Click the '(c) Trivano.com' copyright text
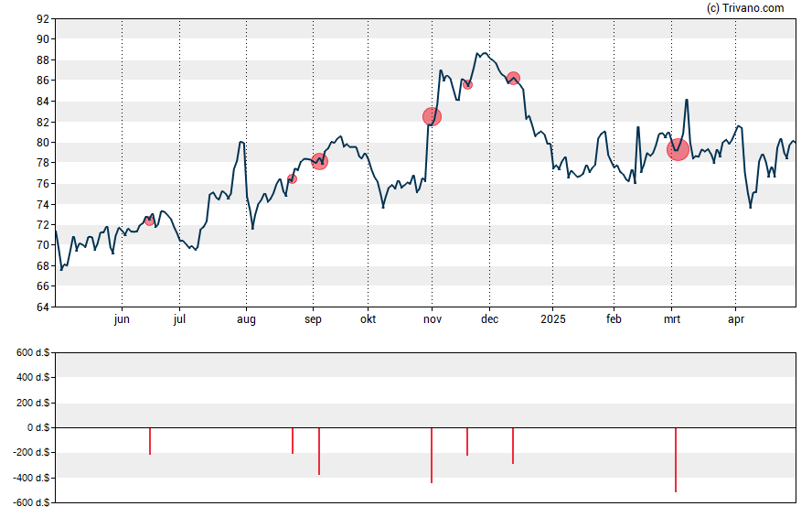The width and height of the screenshot is (812, 517). (745, 7)
